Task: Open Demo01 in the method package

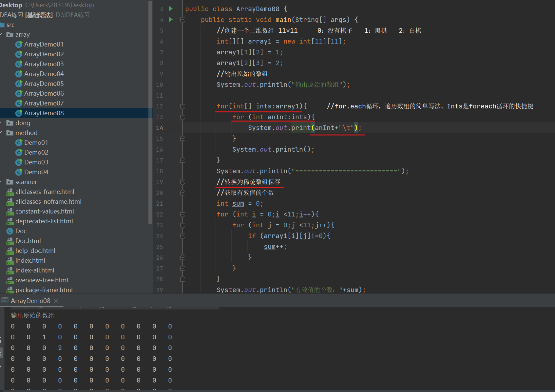Action: tap(36, 143)
